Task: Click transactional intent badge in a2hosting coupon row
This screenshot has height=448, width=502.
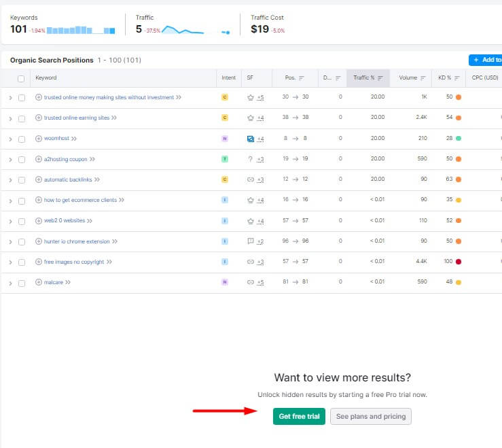Action: point(225,159)
